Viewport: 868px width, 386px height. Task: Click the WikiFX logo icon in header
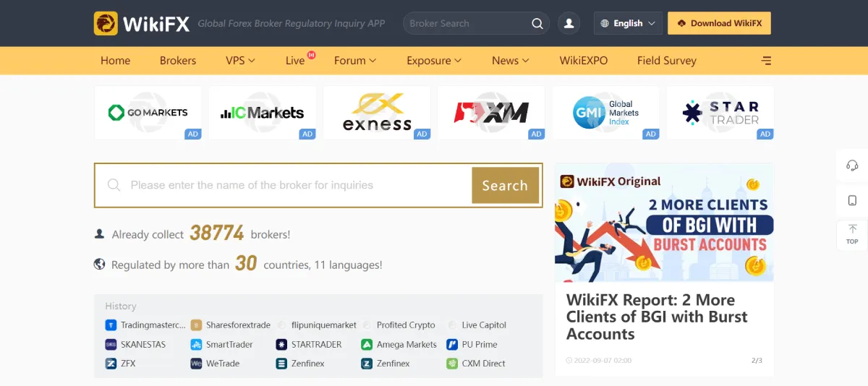[106, 23]
